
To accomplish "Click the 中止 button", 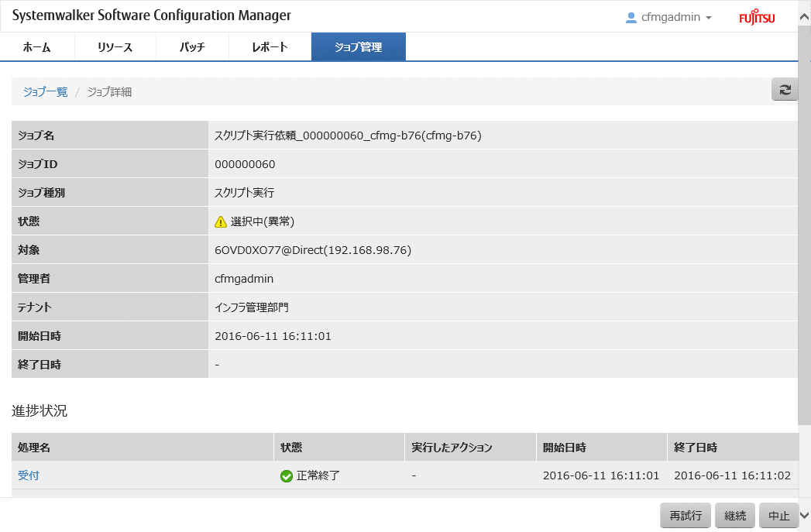I will [x=778, y=516].
